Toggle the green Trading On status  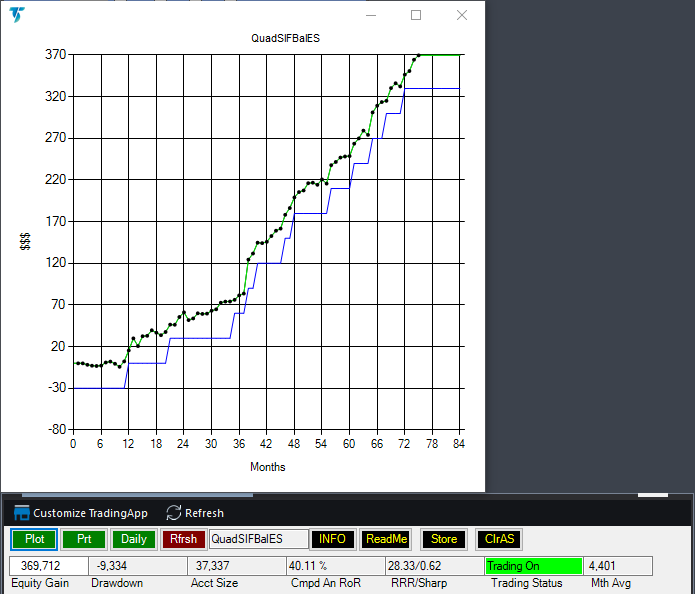click(x=532, y=566)
